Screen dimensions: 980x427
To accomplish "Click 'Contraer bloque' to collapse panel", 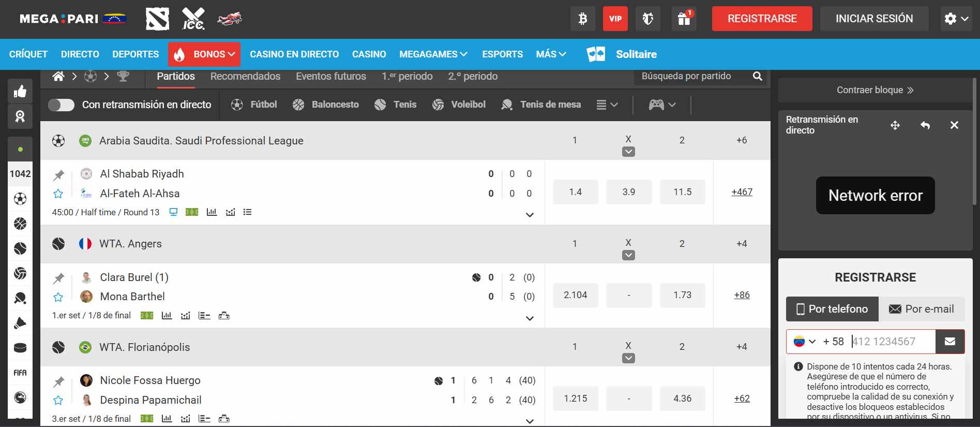I will pyautogui.click(x=875, y=90).
